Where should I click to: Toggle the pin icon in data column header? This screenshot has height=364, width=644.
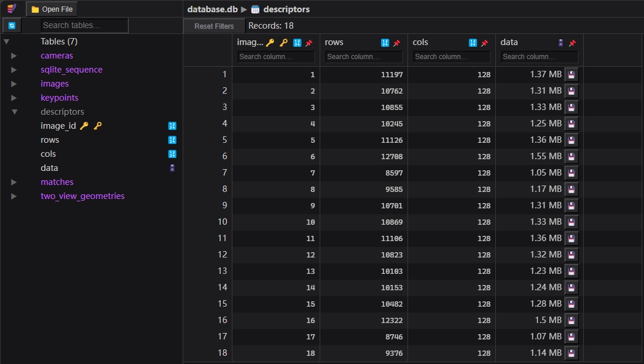[x=573, y=43]
